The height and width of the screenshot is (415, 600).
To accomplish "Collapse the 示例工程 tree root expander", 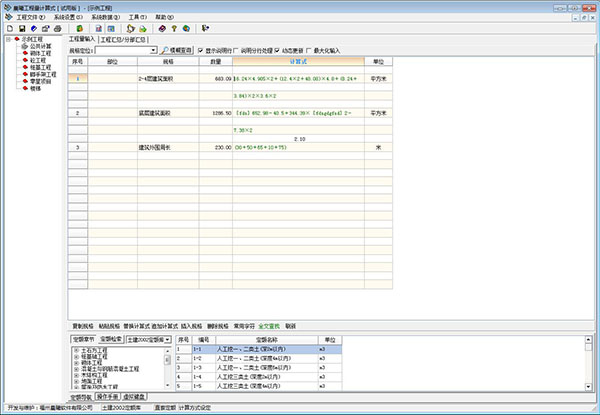I will (x=8, y=39).
